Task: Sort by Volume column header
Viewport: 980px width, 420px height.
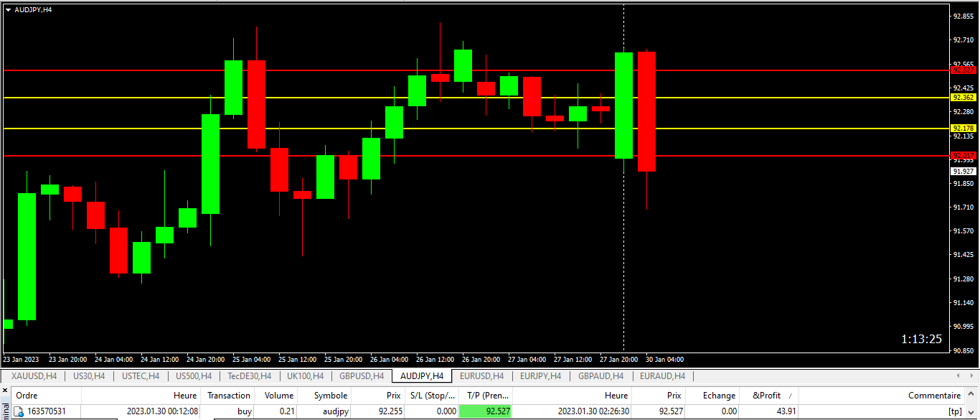Action: [x=276, y=396]
